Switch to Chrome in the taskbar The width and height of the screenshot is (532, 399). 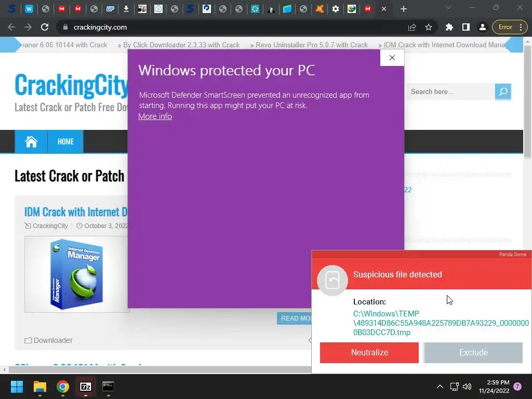(63, 387)
